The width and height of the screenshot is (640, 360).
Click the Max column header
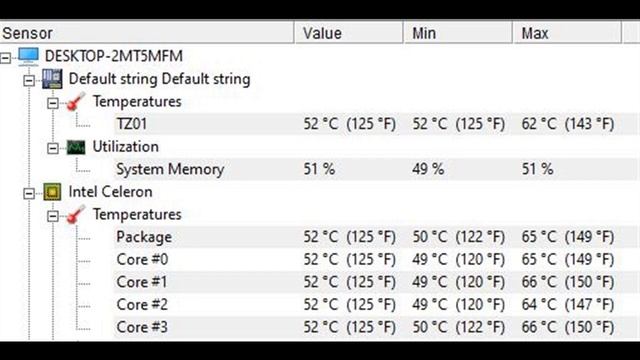pyautogui.click(x=567, y=33)
